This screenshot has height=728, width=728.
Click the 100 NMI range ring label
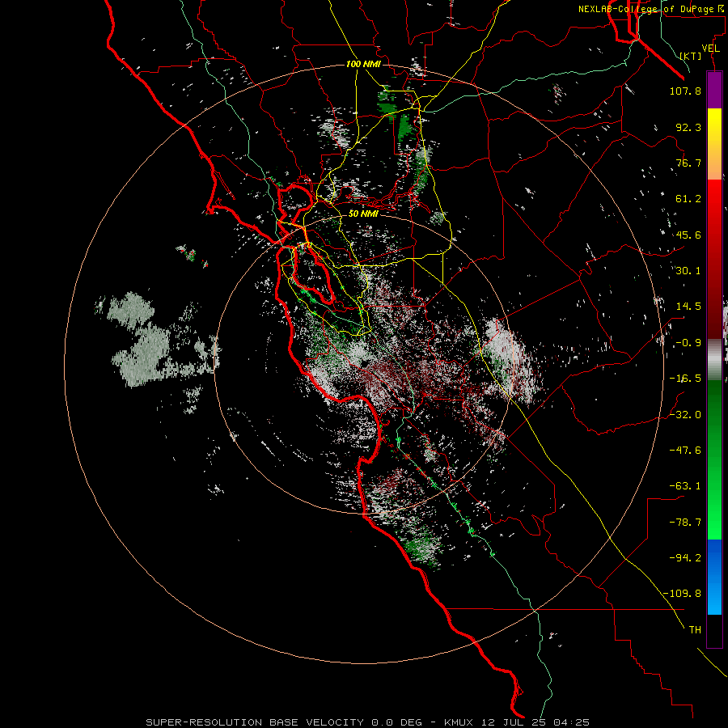[x=363, y=64]
